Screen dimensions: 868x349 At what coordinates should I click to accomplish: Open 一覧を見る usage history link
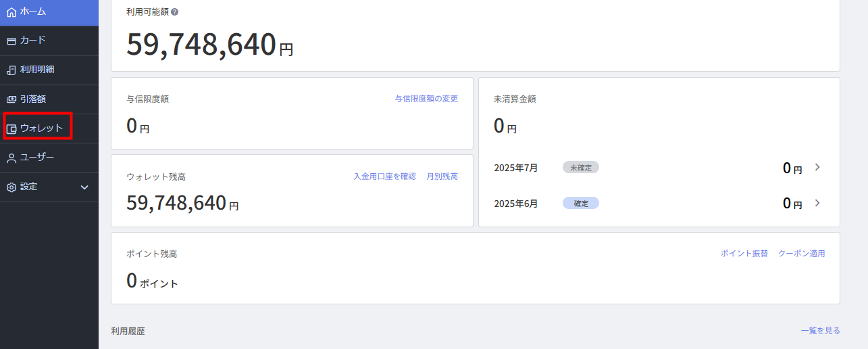[821, 331]
